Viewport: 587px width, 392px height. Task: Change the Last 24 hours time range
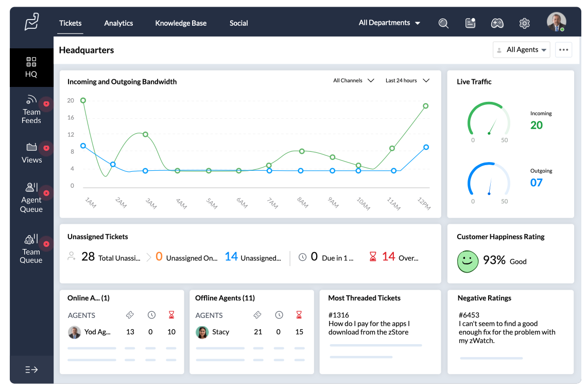[x=407, y=81]
